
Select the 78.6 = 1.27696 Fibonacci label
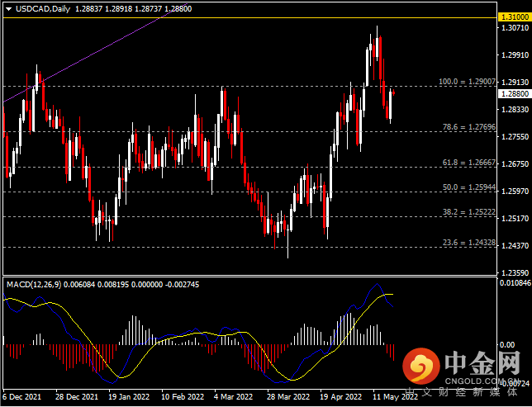(469, 127)
